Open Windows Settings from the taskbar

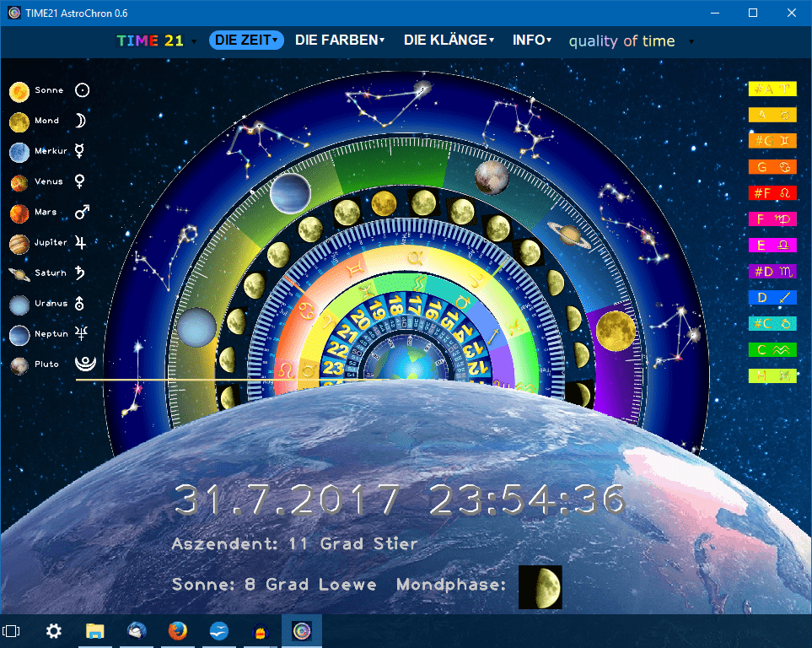[x=53, y=631]
